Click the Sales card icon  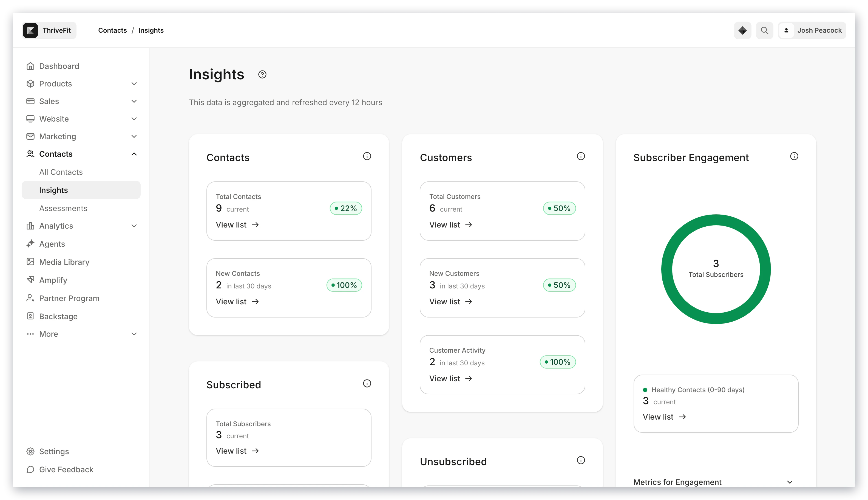(x=30, y=101)
